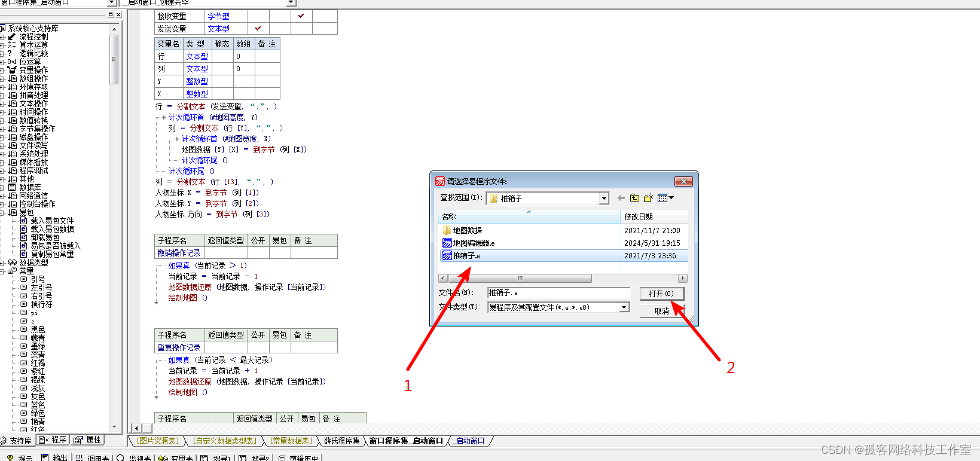Go back in file dialog
This screenshot has height=461, width=980.
coord(621,198)
